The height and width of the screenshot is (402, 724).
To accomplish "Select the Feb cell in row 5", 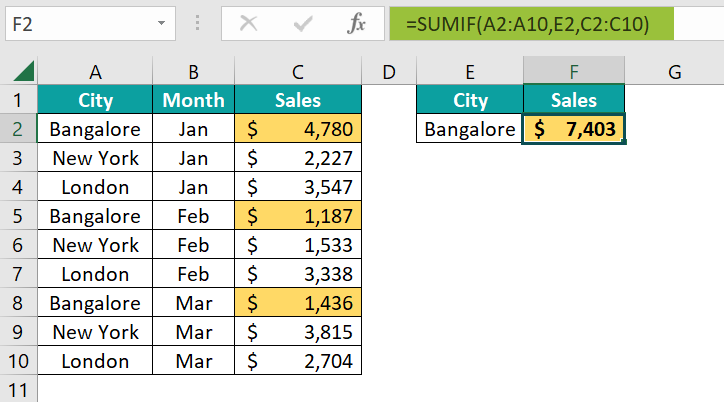I will point(193,216).
